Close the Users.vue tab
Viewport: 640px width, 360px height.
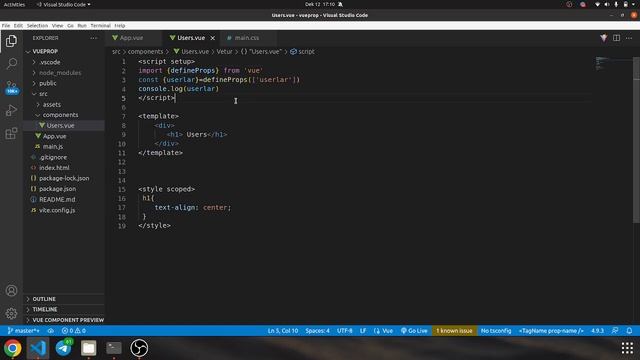click(213, 38)
